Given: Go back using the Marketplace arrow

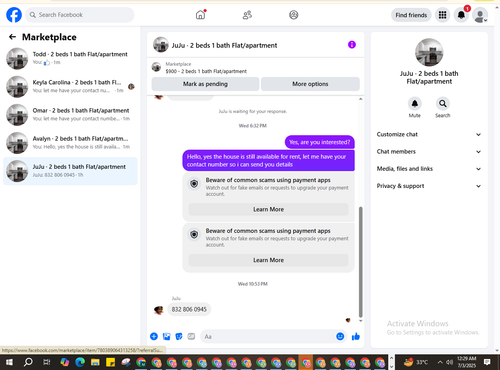Looking at the screenshot, I should [x=12, y=37].
